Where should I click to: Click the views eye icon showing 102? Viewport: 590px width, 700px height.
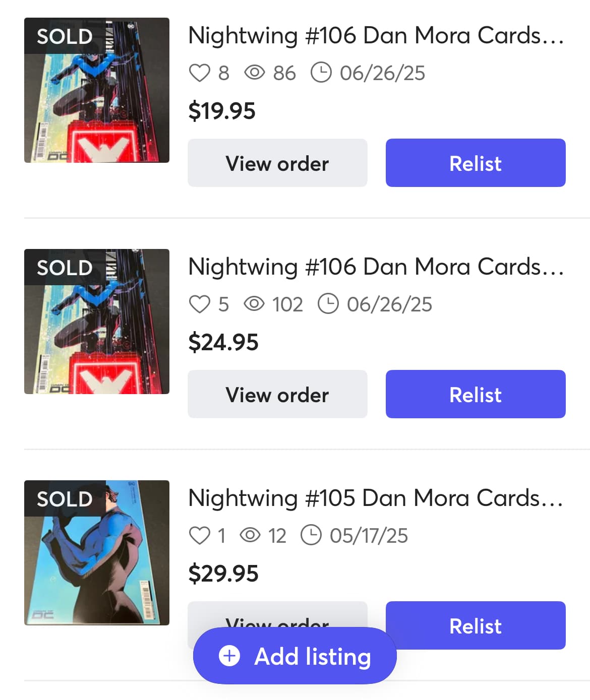(254, 304)
